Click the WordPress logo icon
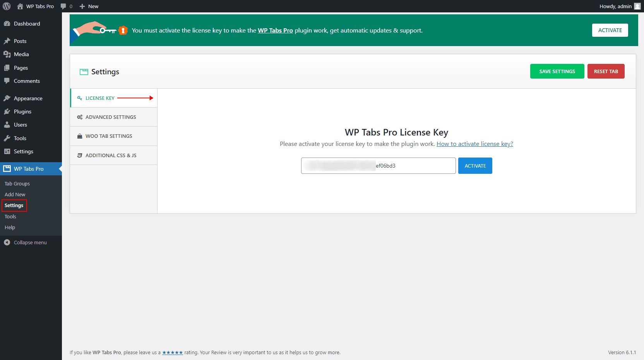The image size is (644, 360). [x=7, y=6]
